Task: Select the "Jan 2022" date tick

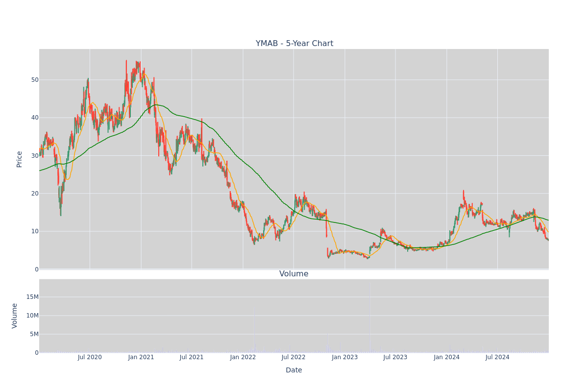Action: click(243, 357)
